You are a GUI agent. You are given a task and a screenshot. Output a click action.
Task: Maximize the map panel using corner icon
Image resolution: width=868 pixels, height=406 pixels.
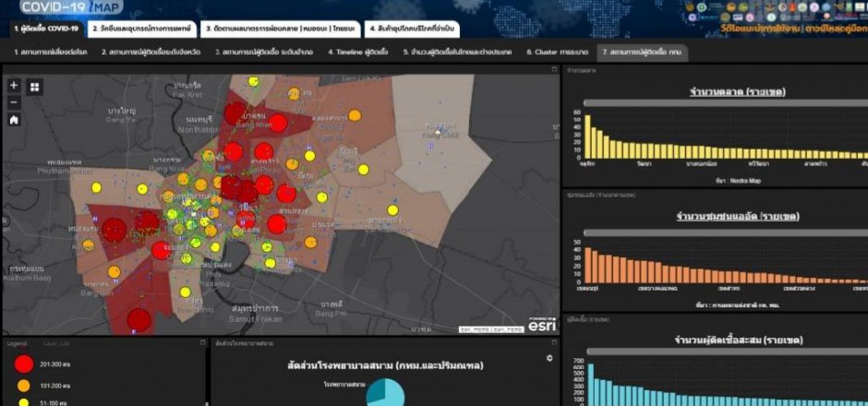tap(554, 69)
